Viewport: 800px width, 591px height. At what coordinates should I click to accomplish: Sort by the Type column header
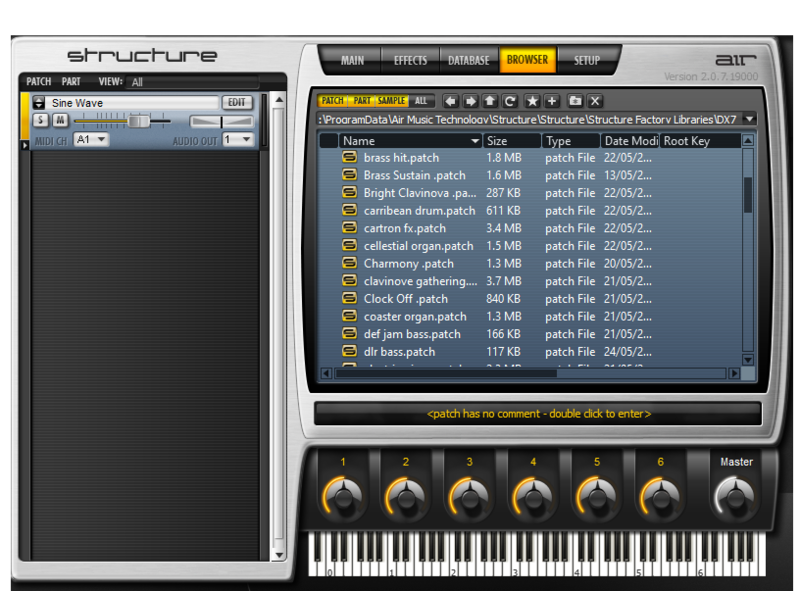pos(571,141)
